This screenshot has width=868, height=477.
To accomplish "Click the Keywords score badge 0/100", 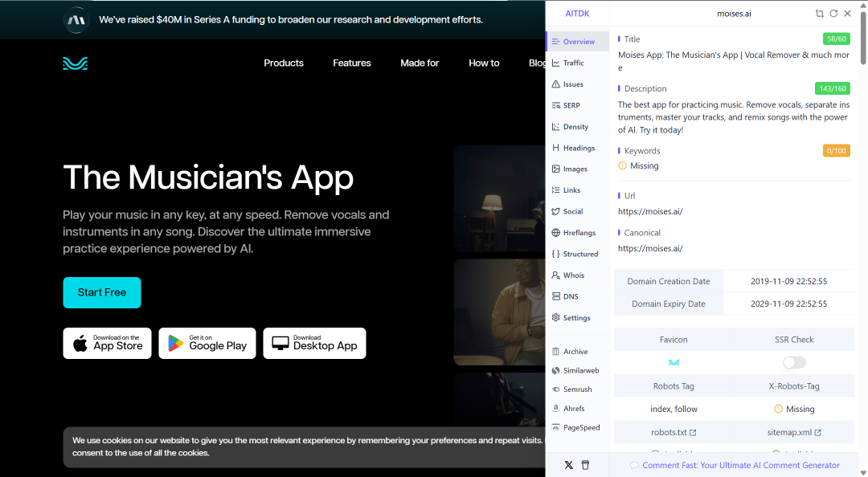I will tap(837, 150).
